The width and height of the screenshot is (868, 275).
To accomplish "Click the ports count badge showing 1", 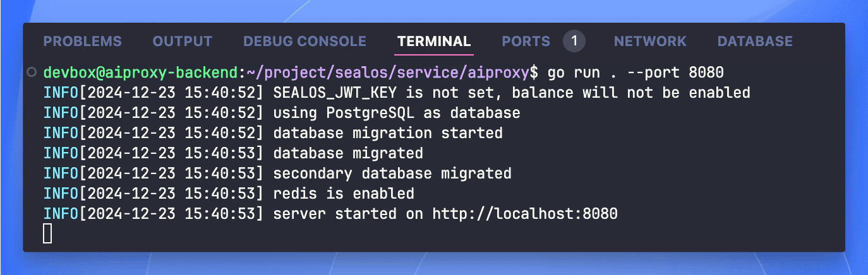I will pyautogui.click(x=574, y=42).
